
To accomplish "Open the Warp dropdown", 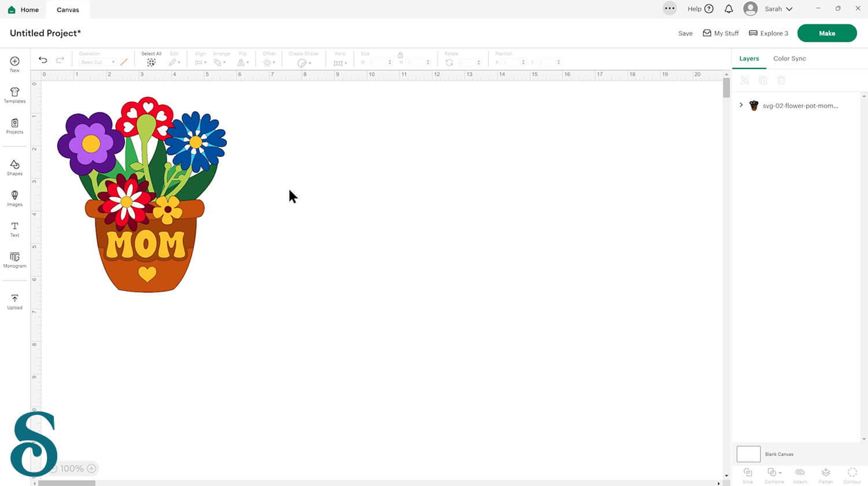I will (x=340, y=62).
